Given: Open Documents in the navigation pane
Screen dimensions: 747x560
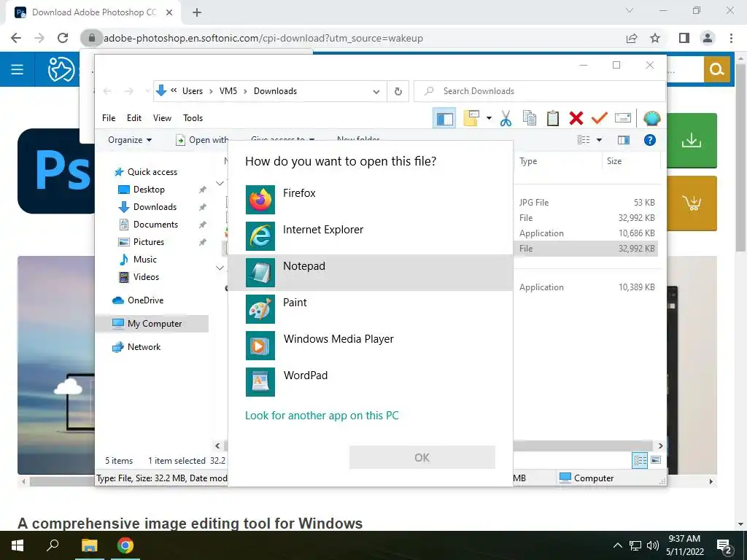Looking at the screenshot, I should pyautogui.click(x=155, y=225).
